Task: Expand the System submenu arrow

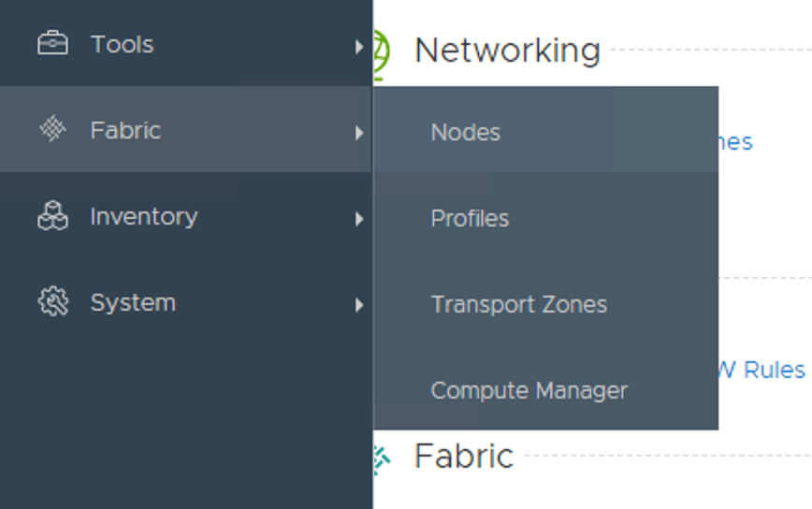Action: 359,304
